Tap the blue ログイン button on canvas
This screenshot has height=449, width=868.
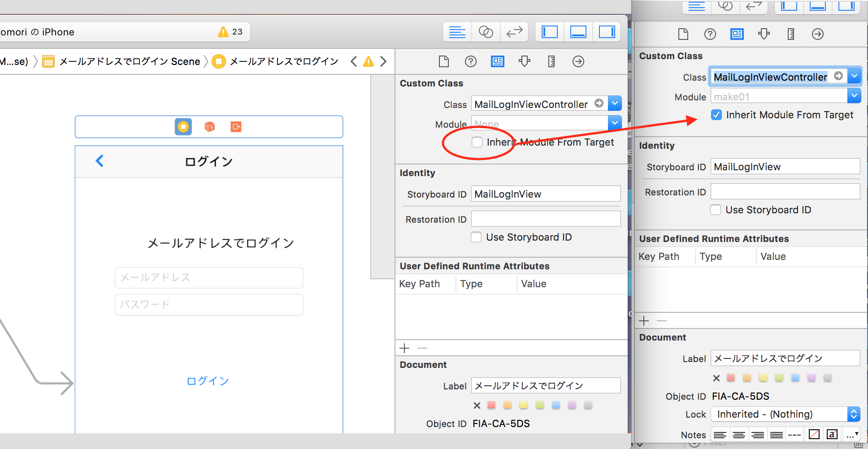(x=208, y=381)
